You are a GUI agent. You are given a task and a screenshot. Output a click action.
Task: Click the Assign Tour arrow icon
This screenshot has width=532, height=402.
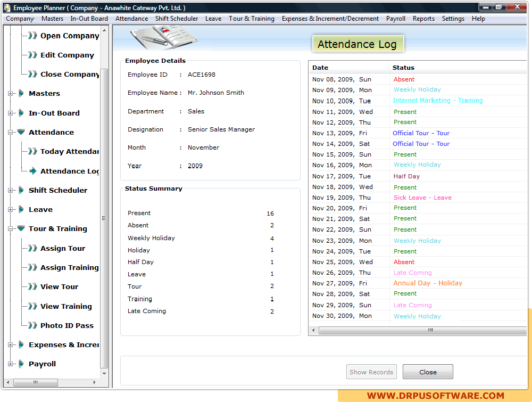32,248
